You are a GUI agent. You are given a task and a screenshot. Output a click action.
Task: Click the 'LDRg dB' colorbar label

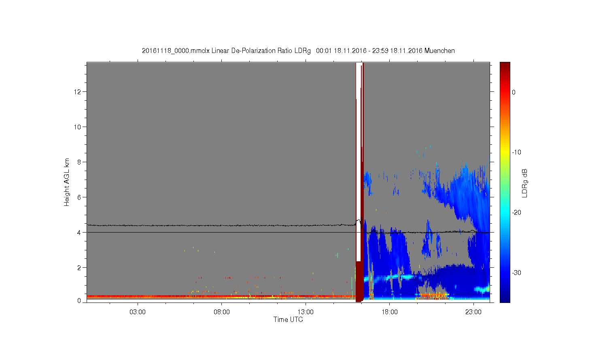pyautogui.click(x=525, y=183)
